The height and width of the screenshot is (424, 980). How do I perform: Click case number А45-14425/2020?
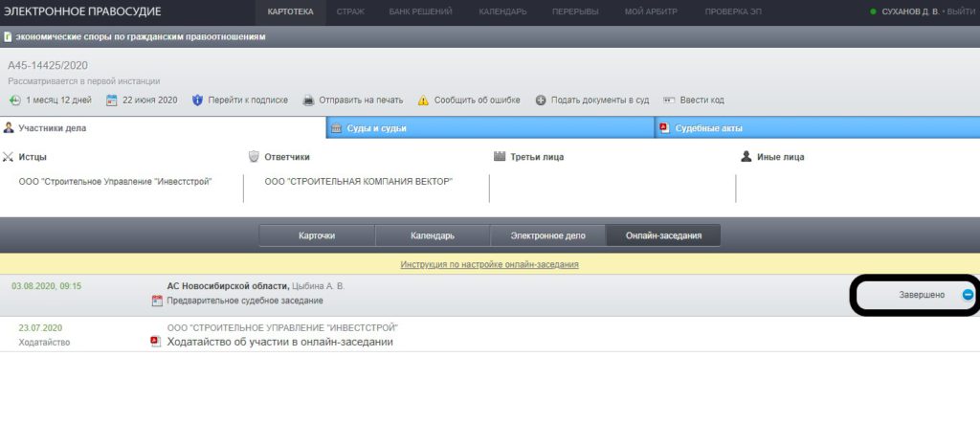48,66
